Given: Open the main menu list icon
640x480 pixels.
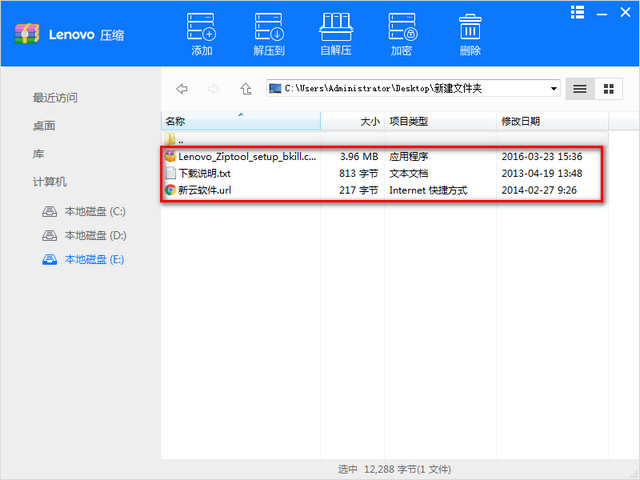Looking at the screenshot, I should click(578, 12).
